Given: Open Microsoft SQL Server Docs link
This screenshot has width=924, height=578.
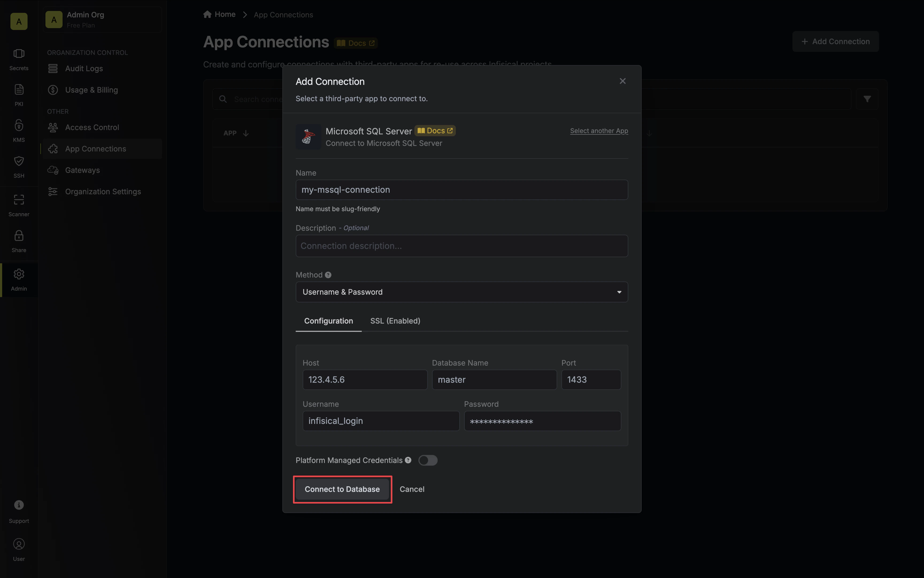Looking at the screenshot, I should pos(435,131).
